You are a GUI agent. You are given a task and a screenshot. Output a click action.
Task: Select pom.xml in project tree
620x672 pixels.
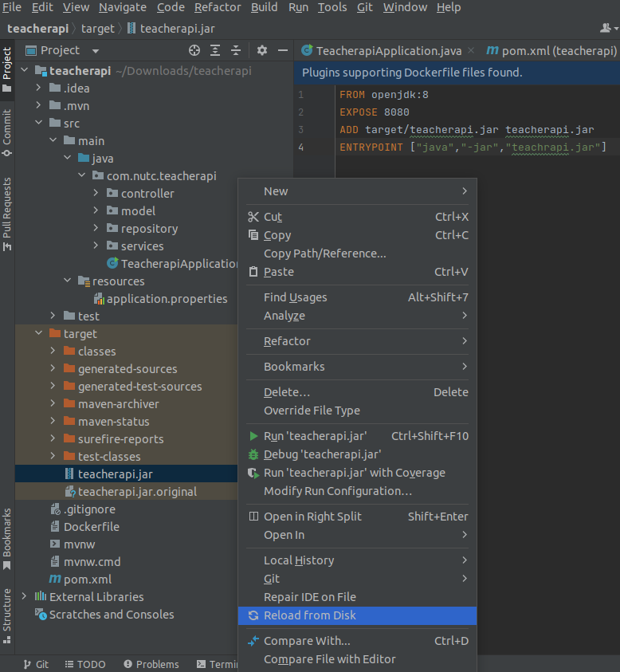tap(88, 580)
